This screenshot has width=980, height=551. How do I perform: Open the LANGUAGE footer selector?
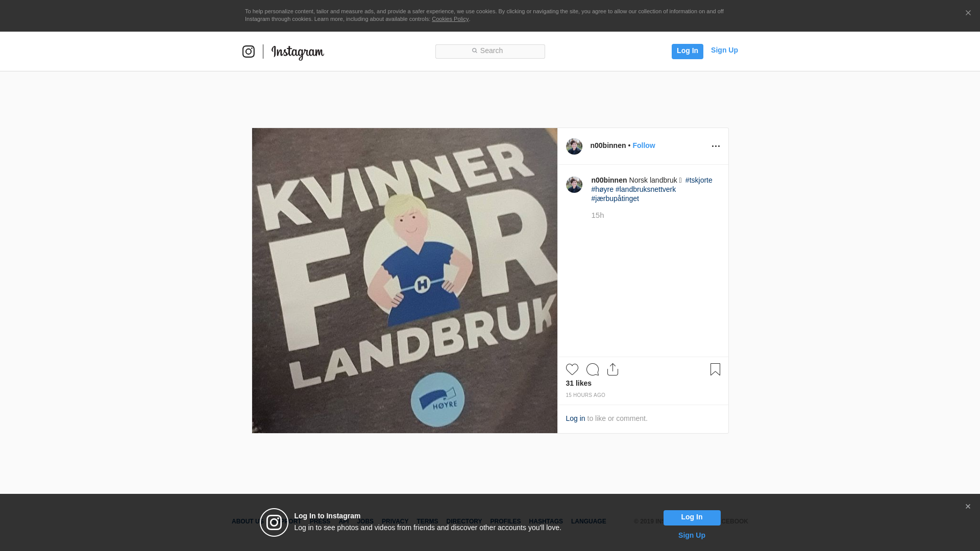(x=588, y=521)
